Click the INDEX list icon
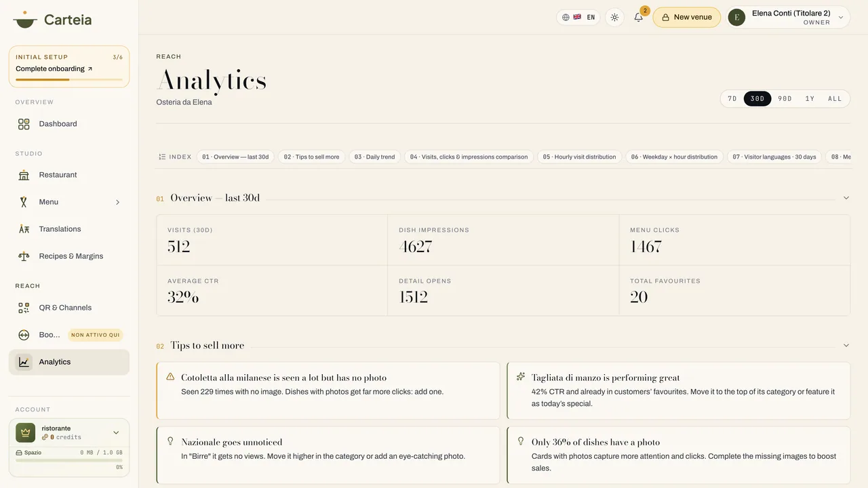 pyautogui.click(x=162, y=157)
